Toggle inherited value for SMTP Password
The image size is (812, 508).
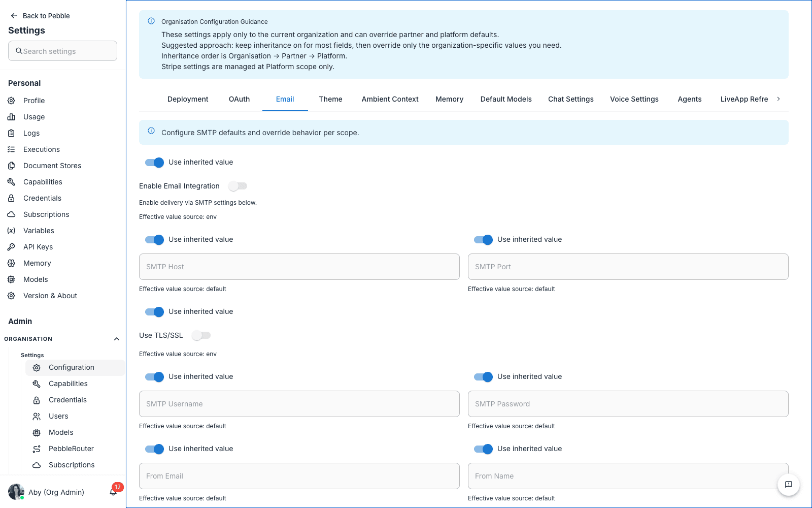click(x=483, y=376)
